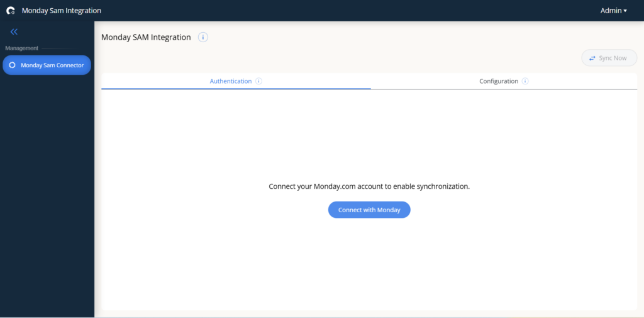Click the Monday SAM Integration page heading
The width and height of the screenshot is (644, 318).
[146, 37]
